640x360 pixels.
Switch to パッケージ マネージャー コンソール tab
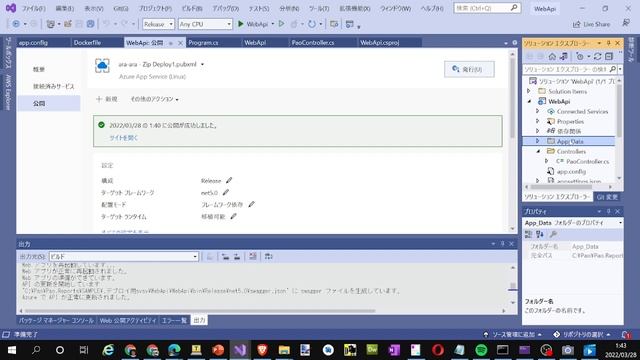click(56, 321)
